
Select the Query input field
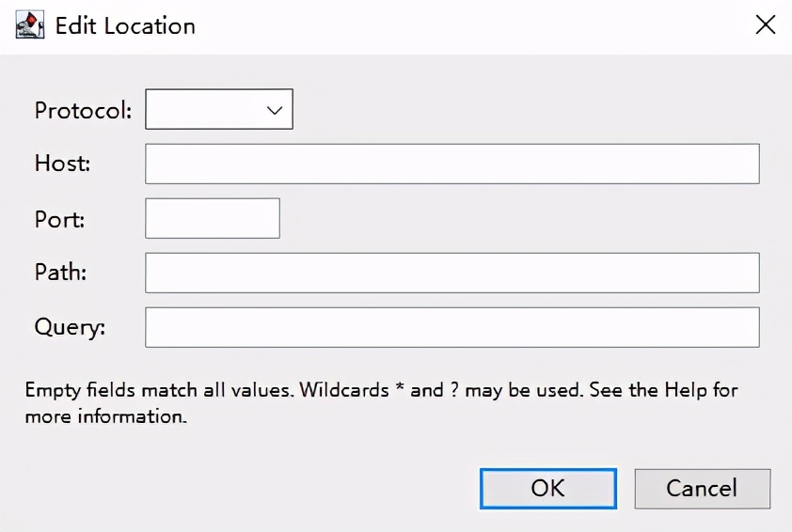[451, 328]
